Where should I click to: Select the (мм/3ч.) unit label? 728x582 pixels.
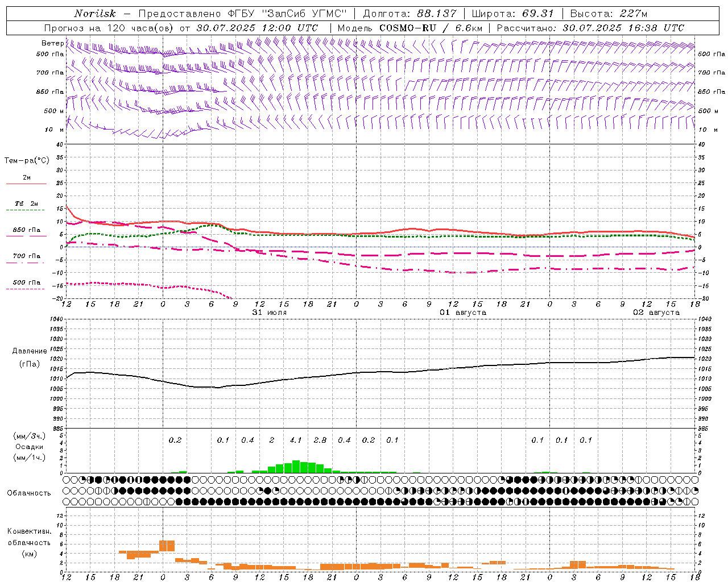click(29, 436)
